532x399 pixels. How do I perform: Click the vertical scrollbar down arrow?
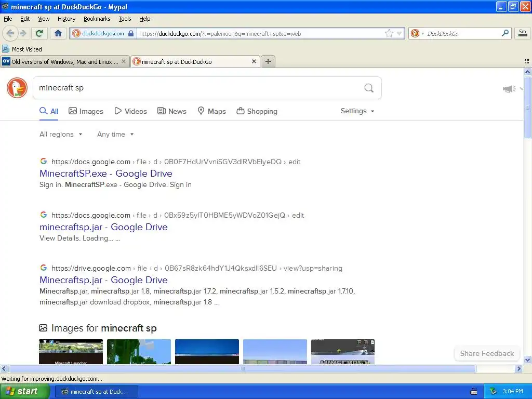pos(527,360)
